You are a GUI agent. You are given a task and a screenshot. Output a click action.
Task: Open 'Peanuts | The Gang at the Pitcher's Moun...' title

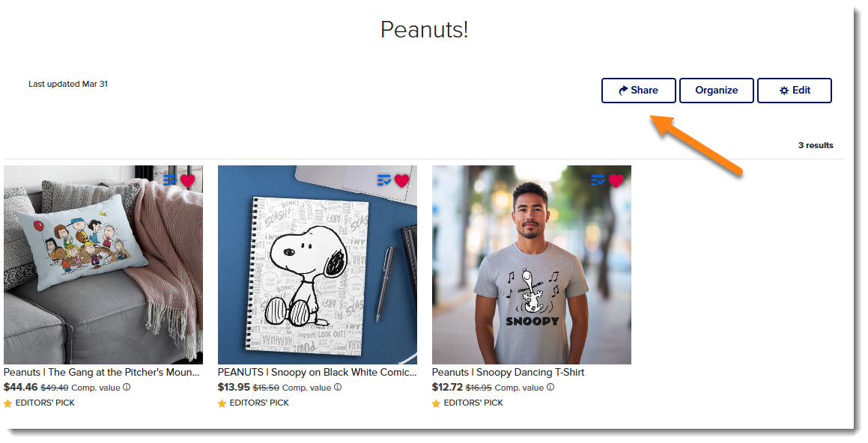tap(101, 373)
